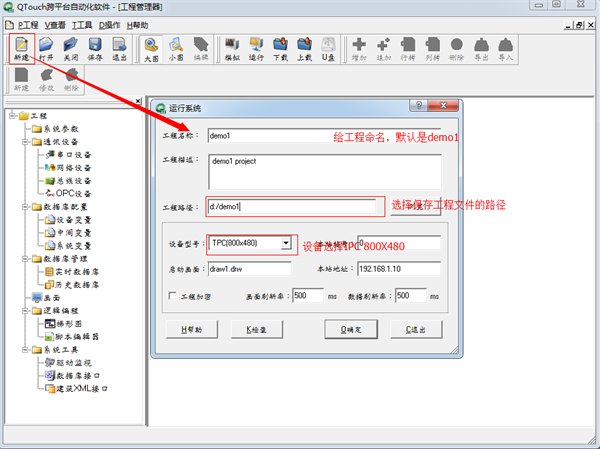Image resolution: width=600 pixels, height=449 pixels.
Task: Click the 新建 new project toolbar icon
Action: click(x=21, y=48)
